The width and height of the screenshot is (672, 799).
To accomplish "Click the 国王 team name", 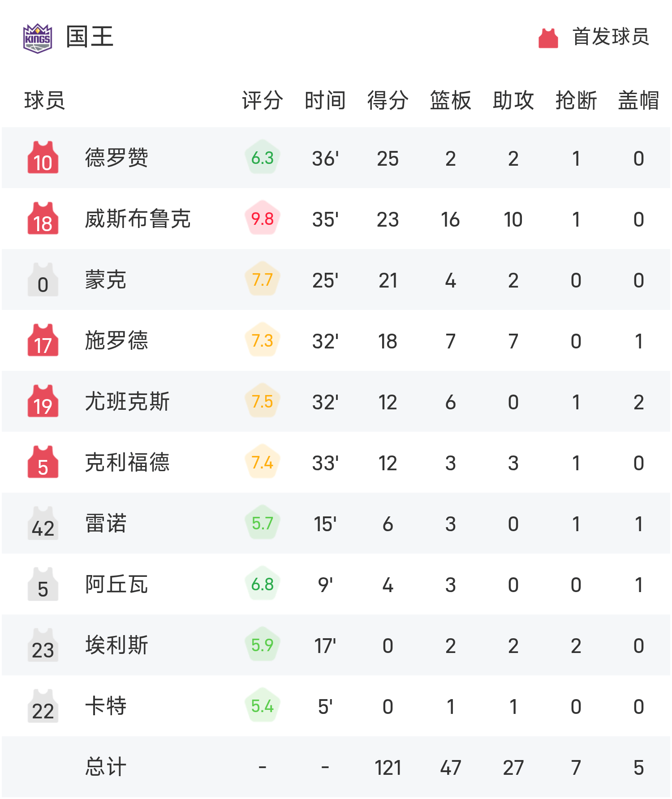I will [90, 37].
